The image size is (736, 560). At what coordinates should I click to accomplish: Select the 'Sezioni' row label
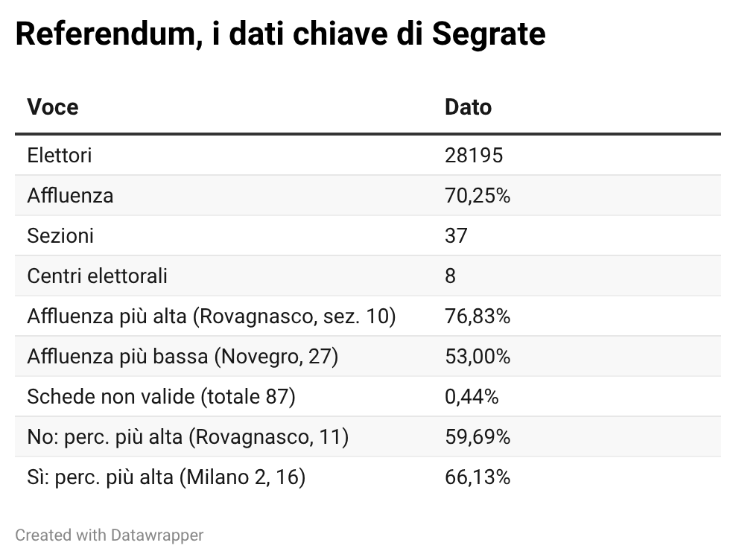[x=60, y=235]
